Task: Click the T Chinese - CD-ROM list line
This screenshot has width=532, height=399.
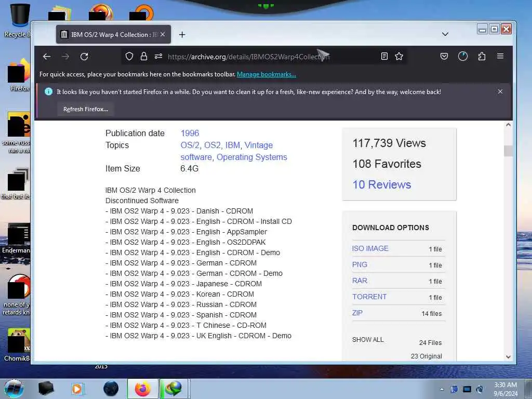Action: (x=186, y=325)
